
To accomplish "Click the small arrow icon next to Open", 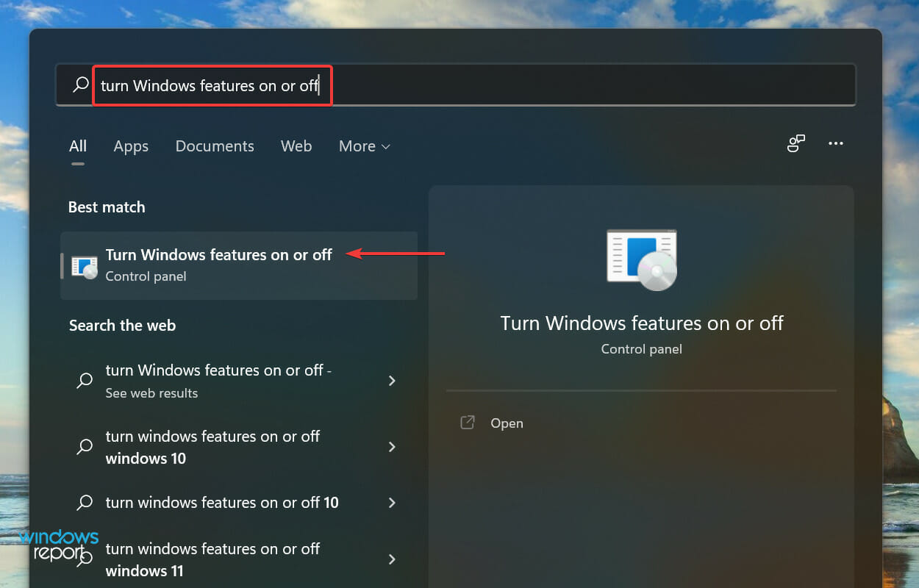I will pos(468,423).
